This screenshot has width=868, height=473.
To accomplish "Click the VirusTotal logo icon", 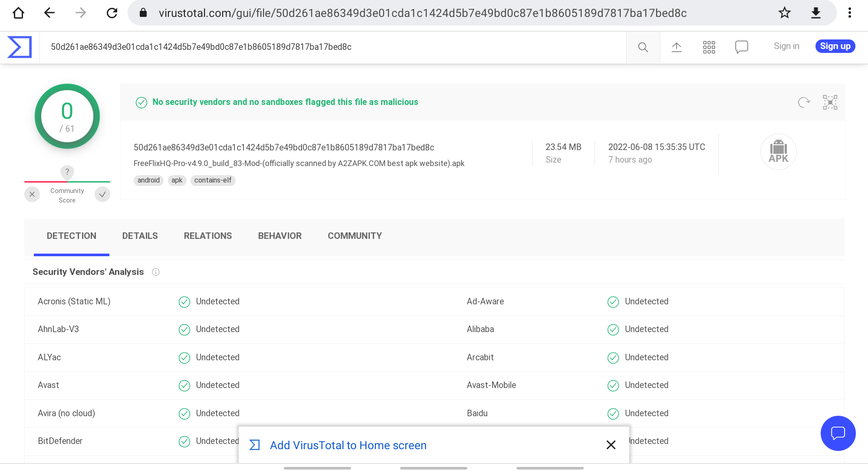I will pyautogui.click(x=20, y=47).
